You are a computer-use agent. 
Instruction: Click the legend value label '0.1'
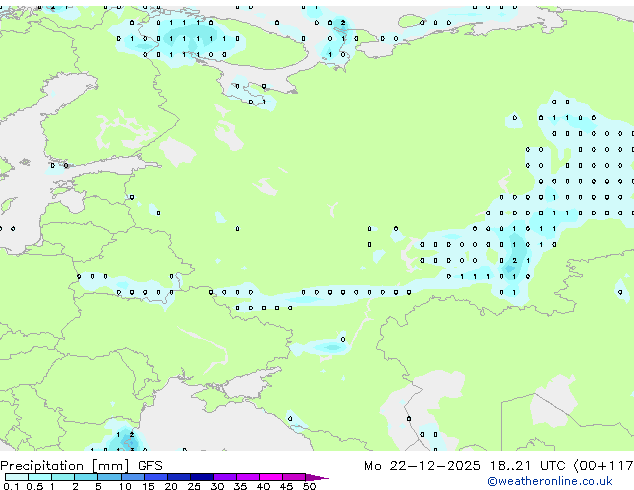pos(11,486)
